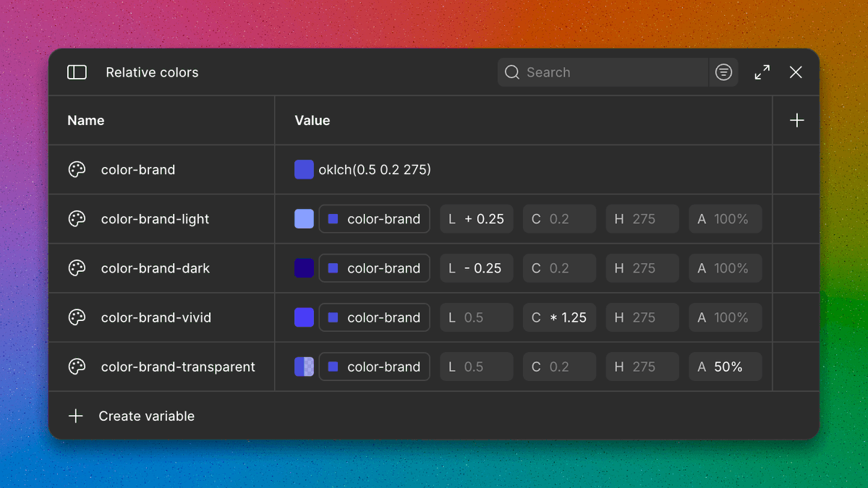Edit H 275 field in color-brand-vivid row
The image size is (868, 488).
coord(642,317)
